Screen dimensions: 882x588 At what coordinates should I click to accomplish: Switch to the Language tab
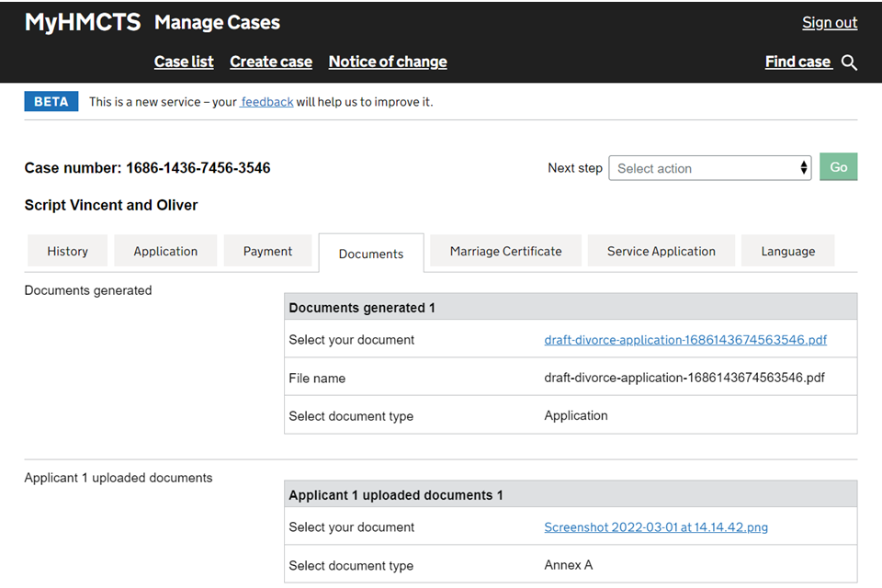click(x=787, y=251)
